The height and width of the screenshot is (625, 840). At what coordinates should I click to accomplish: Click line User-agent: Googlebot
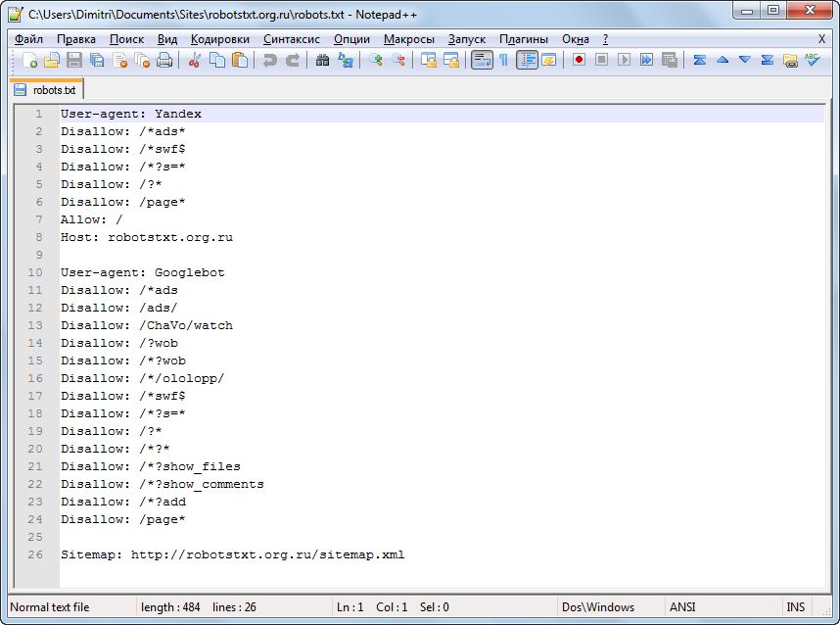[x=143, y=273]
